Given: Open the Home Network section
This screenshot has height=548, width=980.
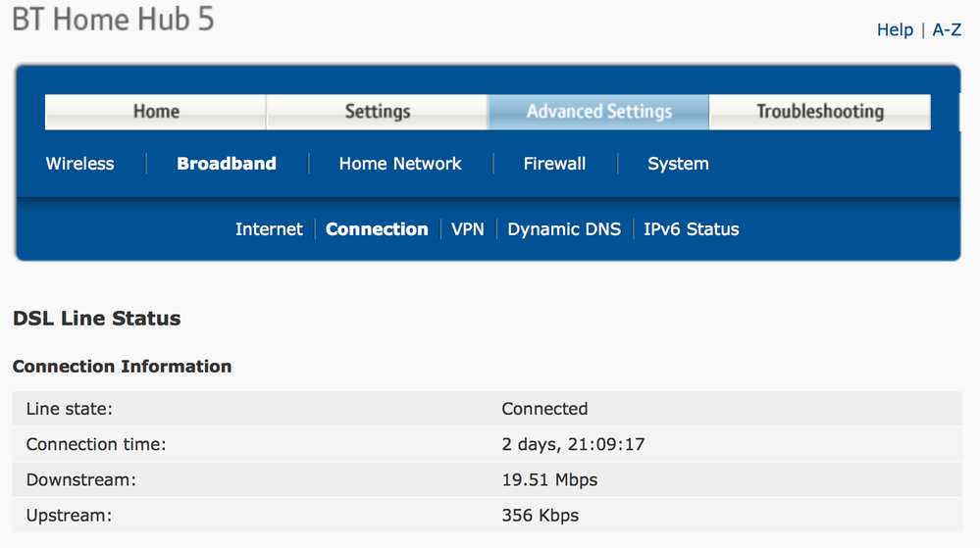Looking at the screenshot, I should coord(400,164).
